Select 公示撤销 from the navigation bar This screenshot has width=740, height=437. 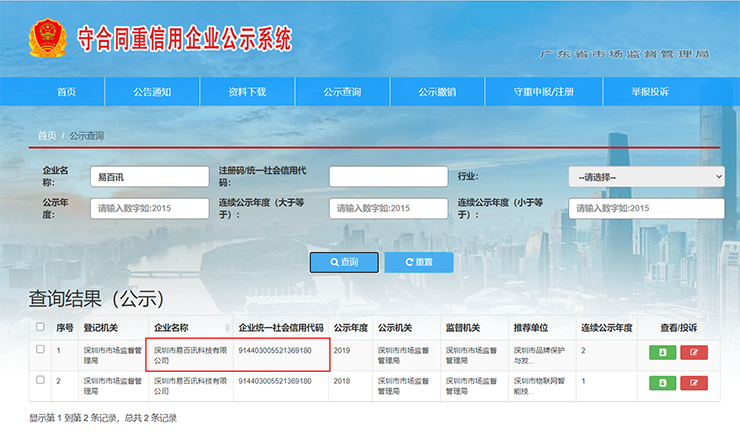click(x=437, y=92)
